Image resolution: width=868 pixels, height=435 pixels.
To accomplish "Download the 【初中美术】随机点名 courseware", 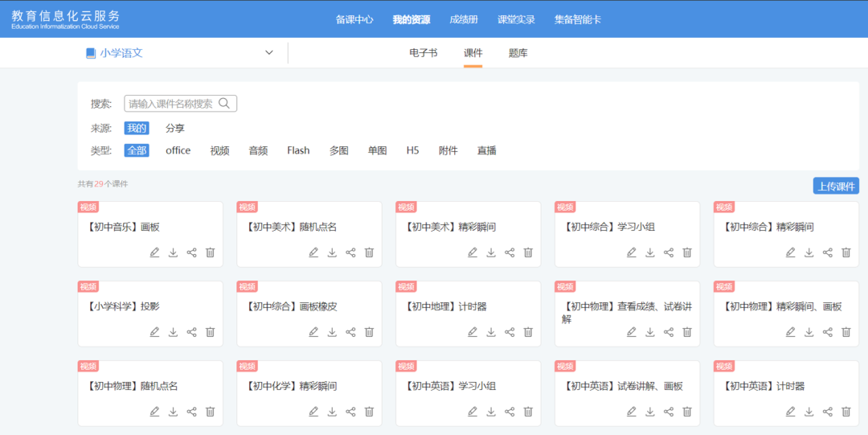I will (332, 252).
